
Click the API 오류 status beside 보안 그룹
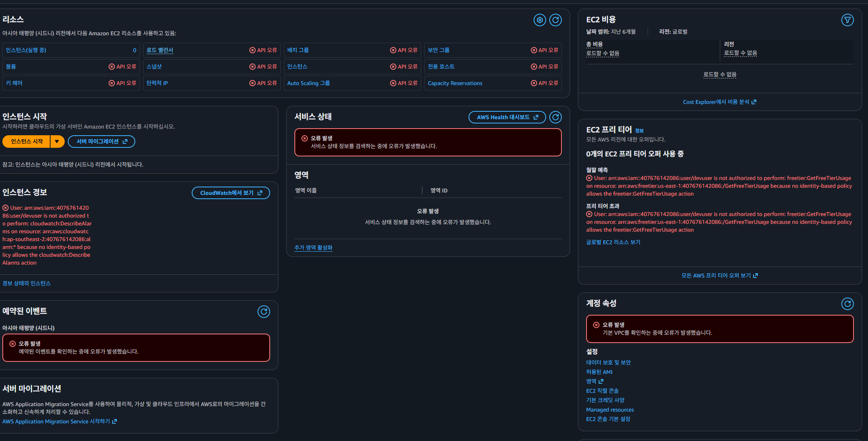pos(545,50)
